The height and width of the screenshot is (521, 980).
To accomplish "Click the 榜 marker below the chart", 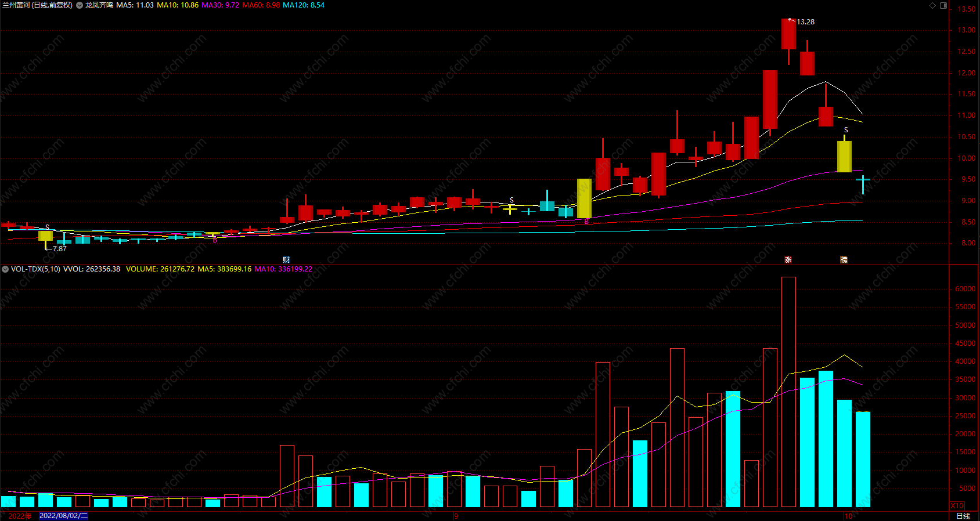I will tap(844, 259).
